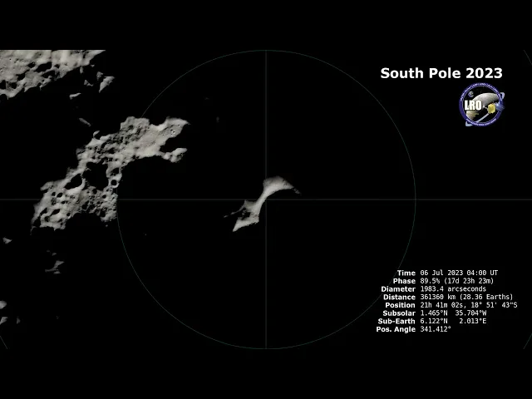Click the 'Pos. Angle' label

396,329
